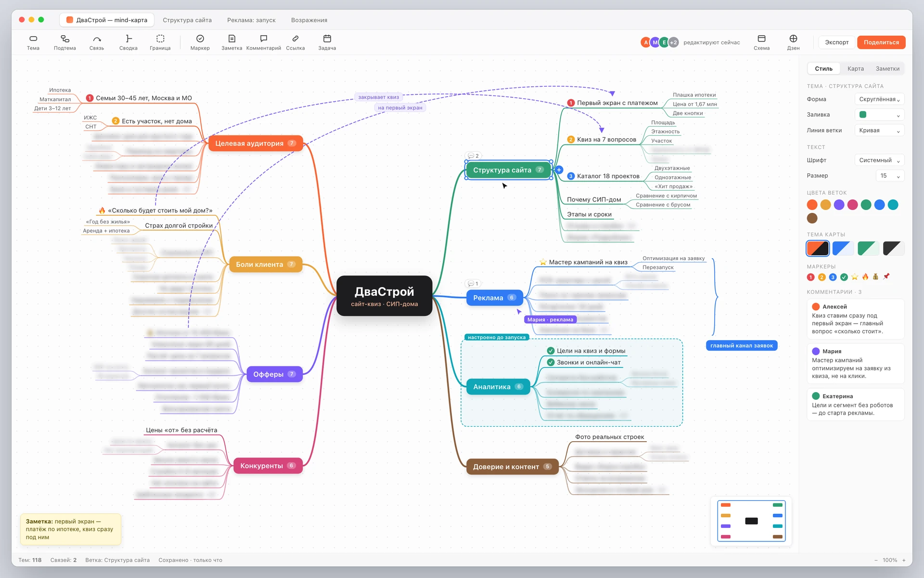Select the Целевая аудитория node
Viewport: 924px width, 578px height.
[x=256, y=144]
